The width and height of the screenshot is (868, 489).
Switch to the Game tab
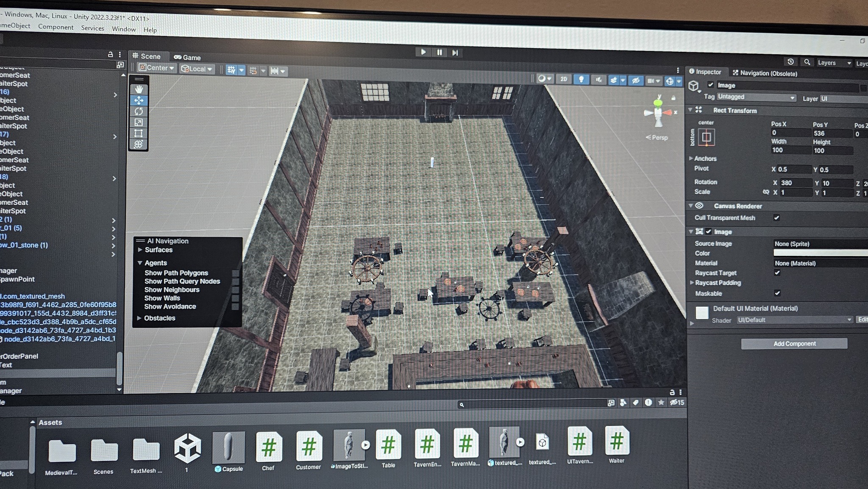[187, 57]
